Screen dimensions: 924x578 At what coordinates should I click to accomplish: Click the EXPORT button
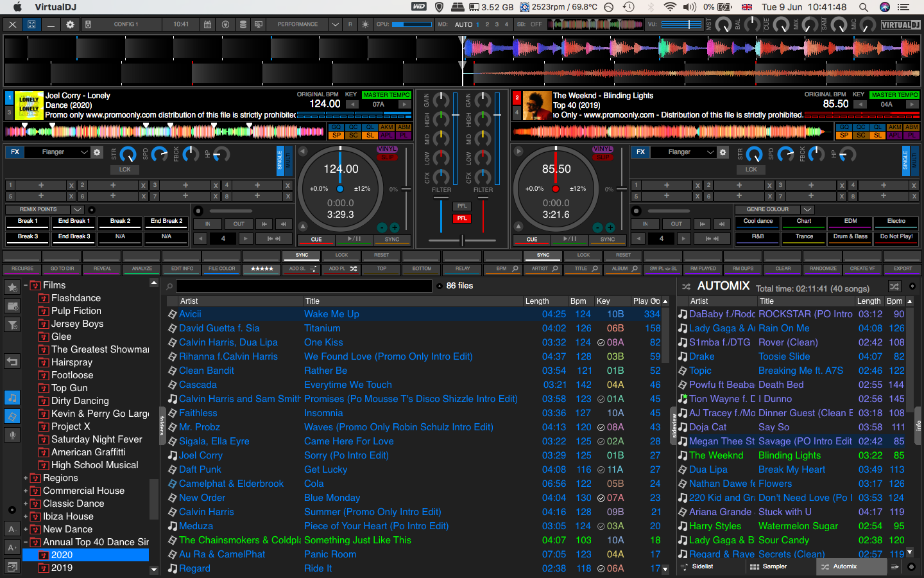tap(902, 268)
